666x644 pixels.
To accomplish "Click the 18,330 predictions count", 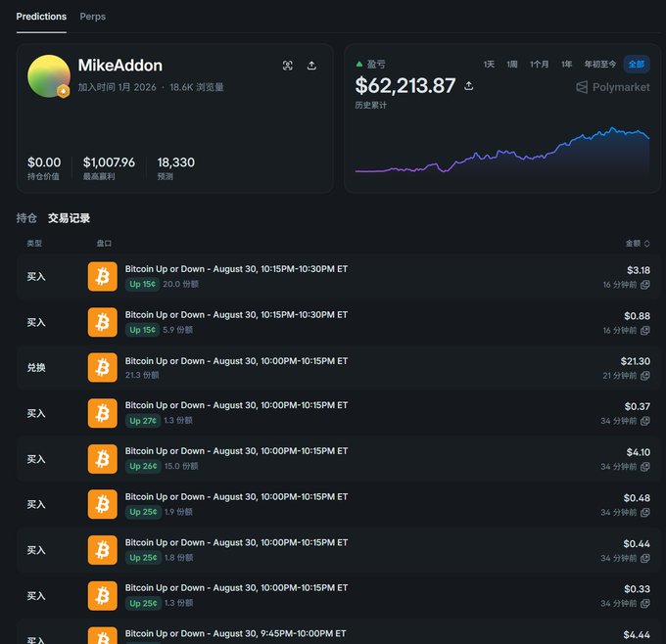I will click(176, 162).
